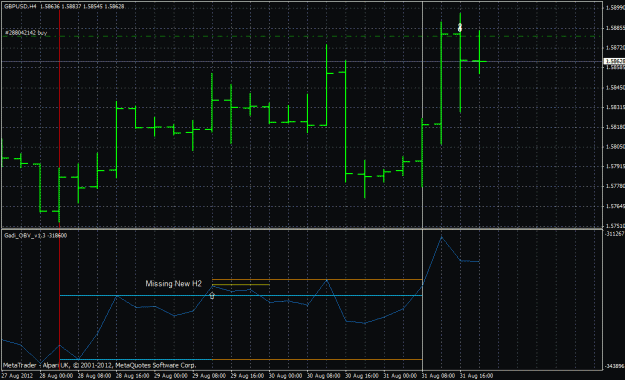Screen dimensions: 625x380
Task: Click the upper blue horizontal line in OBV window
Action: pos(241,295)
